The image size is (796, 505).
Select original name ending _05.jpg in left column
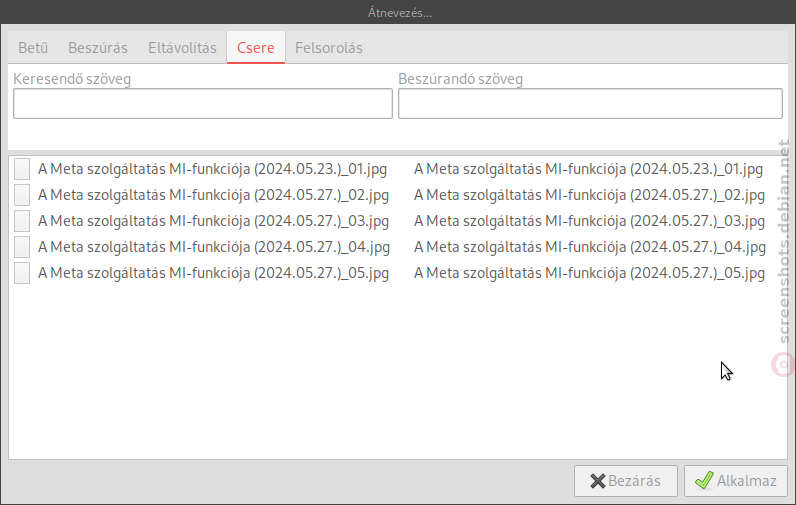point(213,273)
